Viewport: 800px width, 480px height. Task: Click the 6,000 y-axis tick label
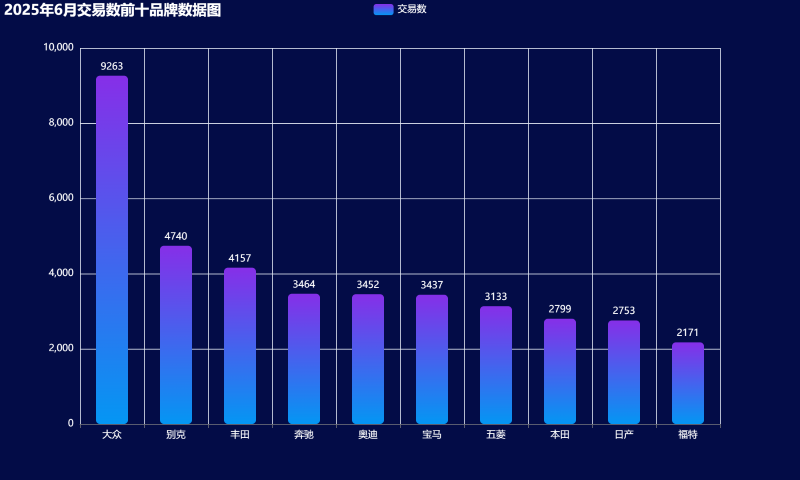61,198
